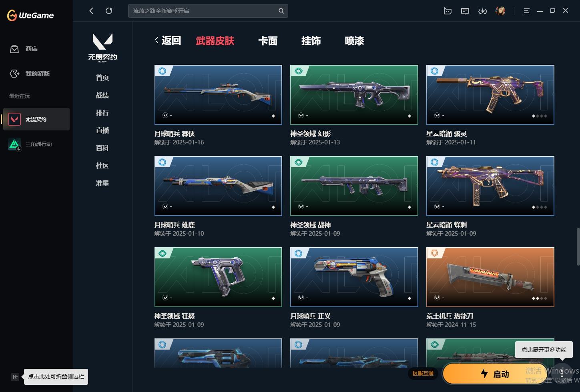Image resolution: width=580 pixels, height=392 pixels.
Task: Open the download manager icon
Action: coord(482,11)
